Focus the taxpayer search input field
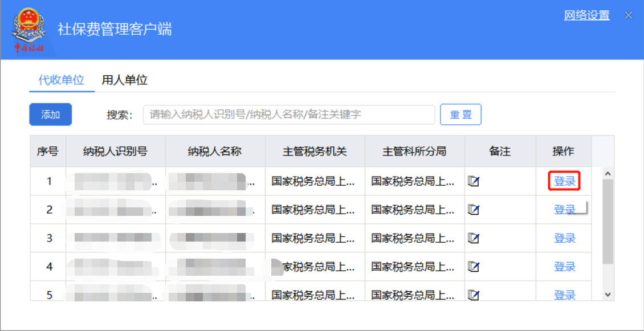This screenshot has width=644, height=331. (x=289, y=115)
